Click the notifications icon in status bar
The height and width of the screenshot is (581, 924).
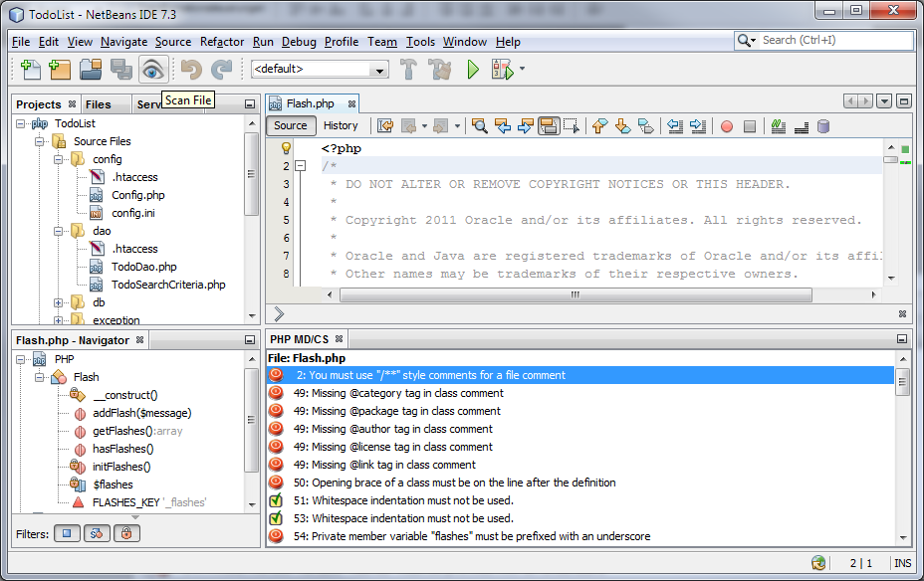pos(817,563)
